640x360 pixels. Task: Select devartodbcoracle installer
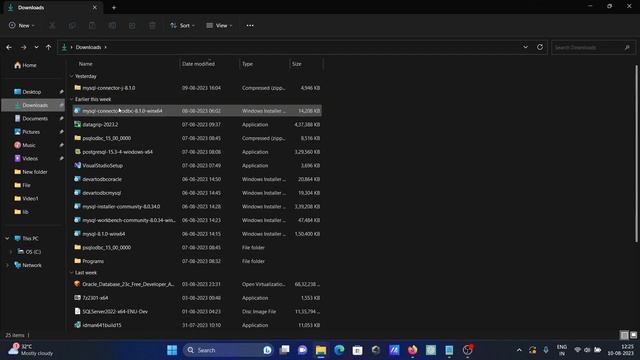click(x=197, y=179)
